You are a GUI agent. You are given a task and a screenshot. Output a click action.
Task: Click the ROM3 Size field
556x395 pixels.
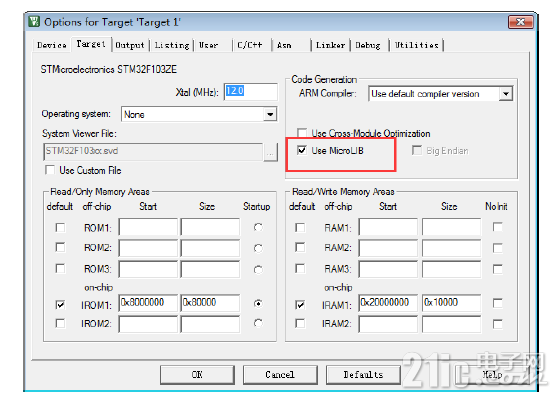pos(210,269)
